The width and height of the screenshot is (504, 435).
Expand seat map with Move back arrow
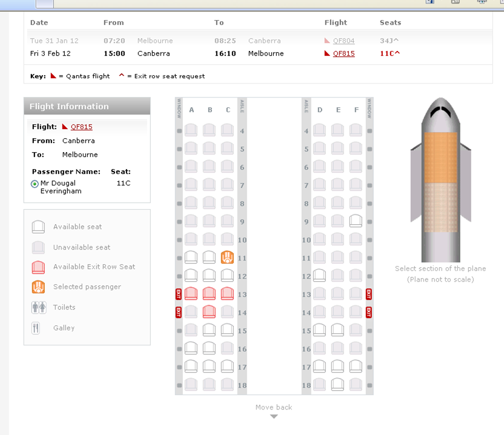(274, 416)
